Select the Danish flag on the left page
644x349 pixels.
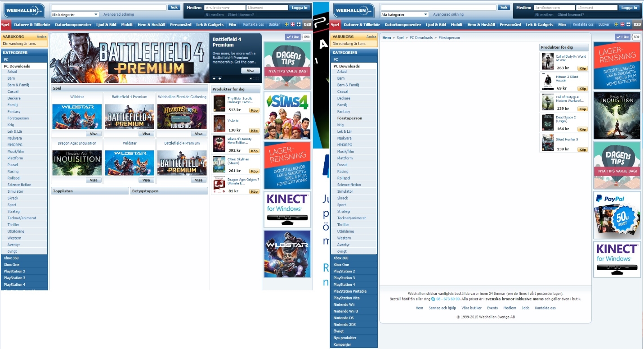(x=293, y=24)
